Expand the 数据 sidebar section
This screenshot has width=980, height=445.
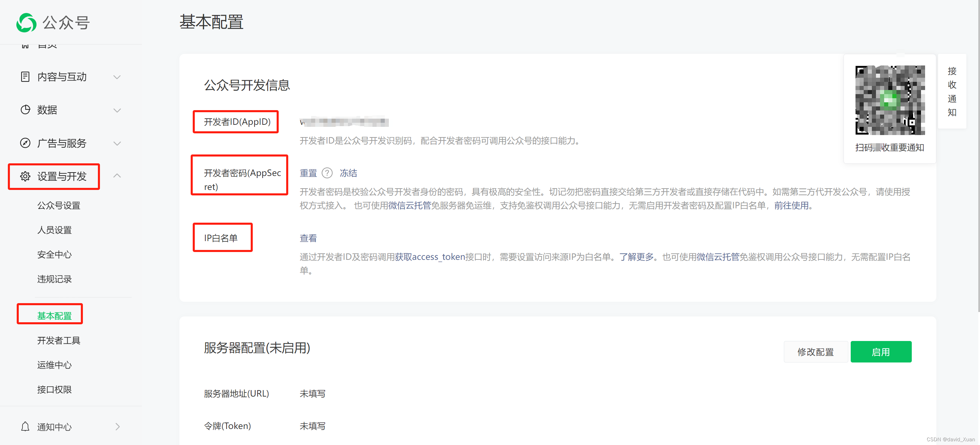pyautogui.click(x=117, y=110)
